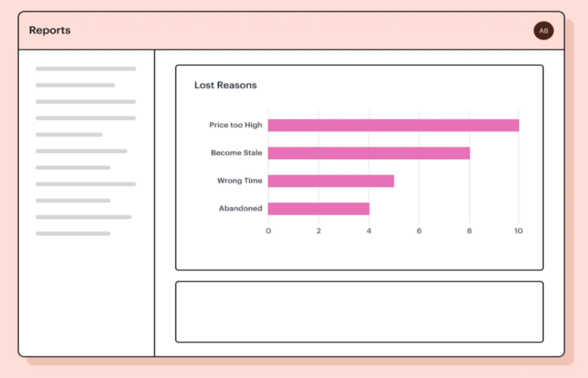Select the seventh sidebar menu row

[x=73, y=167]
